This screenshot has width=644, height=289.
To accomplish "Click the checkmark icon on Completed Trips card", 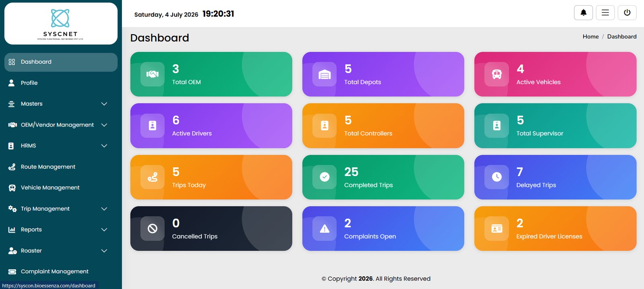I will 324,177.
